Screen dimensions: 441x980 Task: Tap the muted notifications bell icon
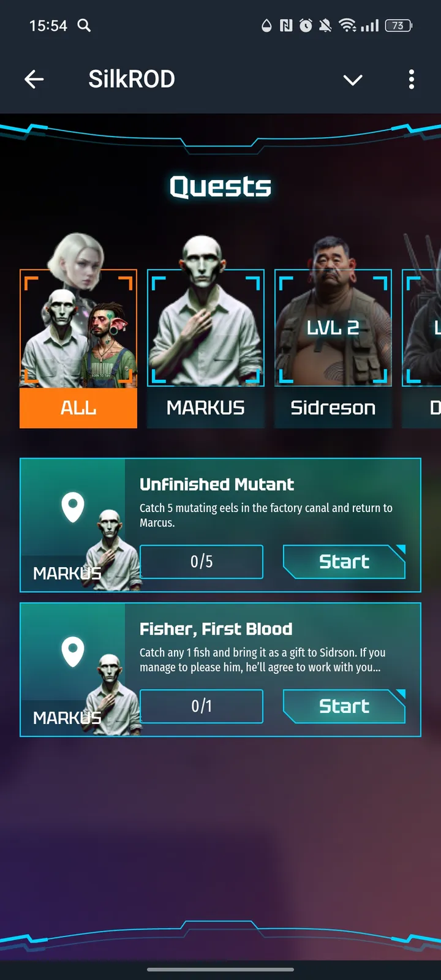(325, 25)
